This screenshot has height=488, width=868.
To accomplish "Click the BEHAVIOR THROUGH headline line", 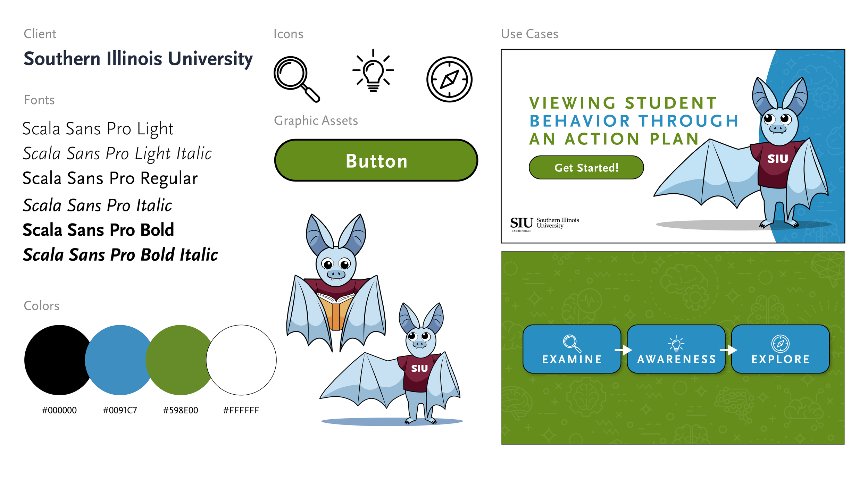I will pos(634,121).
